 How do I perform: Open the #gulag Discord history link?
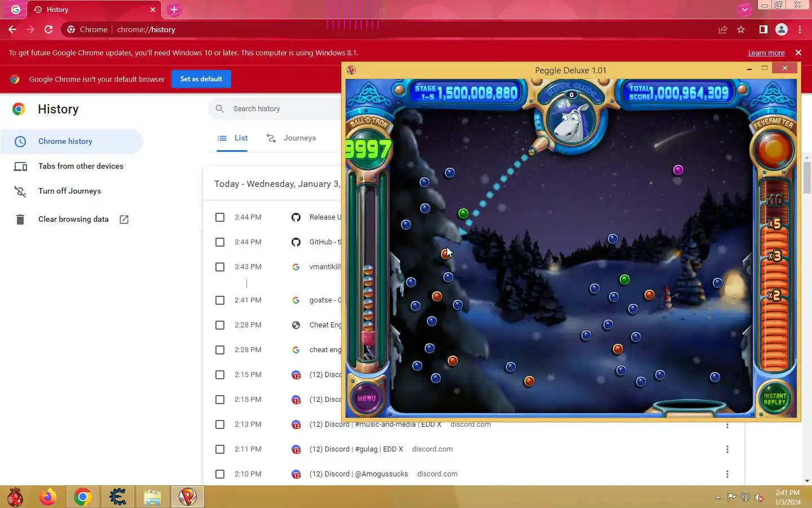click(x=356, y=449)
